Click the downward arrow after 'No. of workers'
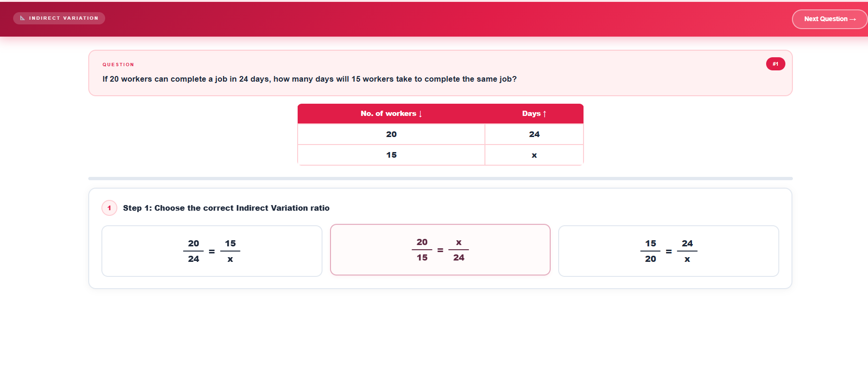The image size is (868, 374). click(420, 114)
